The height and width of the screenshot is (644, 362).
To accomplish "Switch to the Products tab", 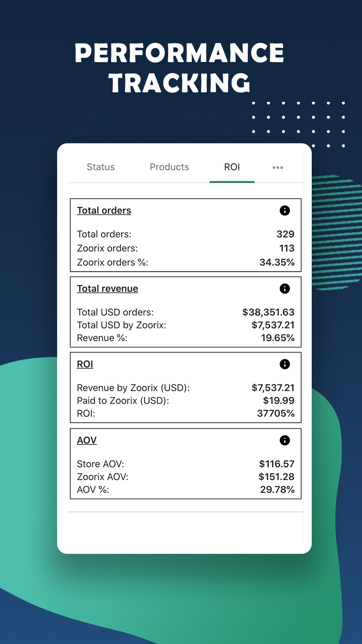I will click(x=169, y=167).
